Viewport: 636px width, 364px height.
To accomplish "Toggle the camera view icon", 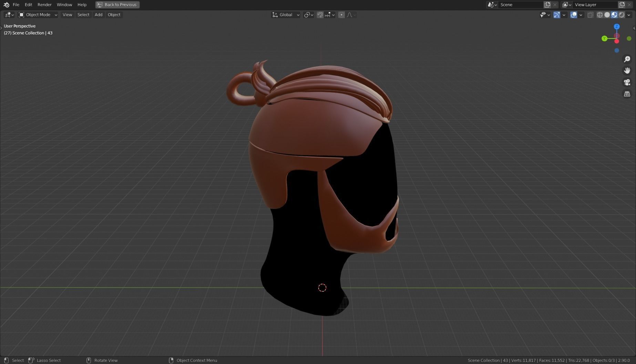I will 627,82.
